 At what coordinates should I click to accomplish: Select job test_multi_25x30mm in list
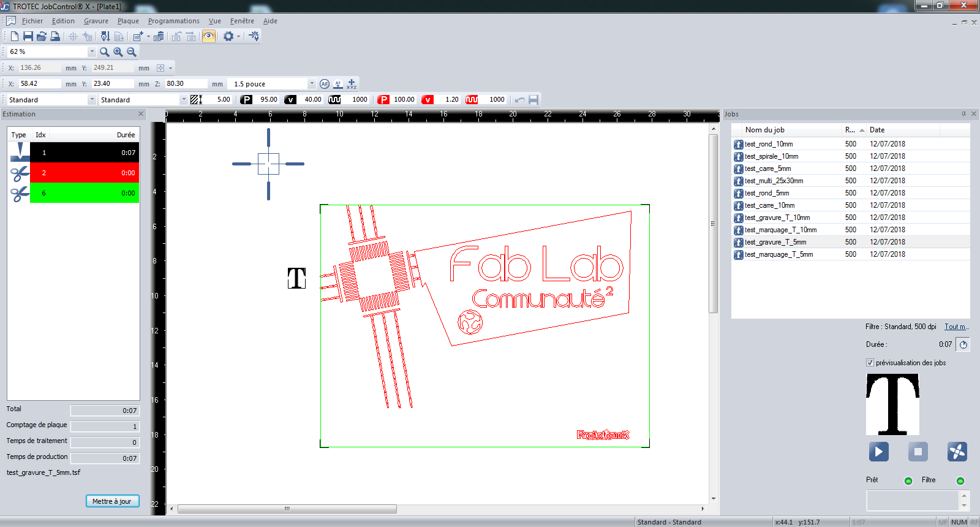774,181
